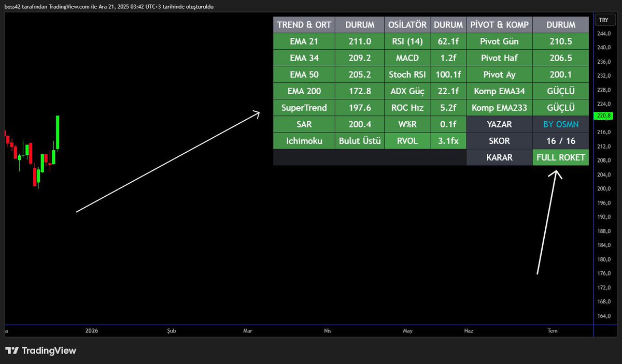Image resolution: width=622 pixels, height=364 pixels.
Task: Click the ADX Güç label cell
Action: [x=407, y=91]
